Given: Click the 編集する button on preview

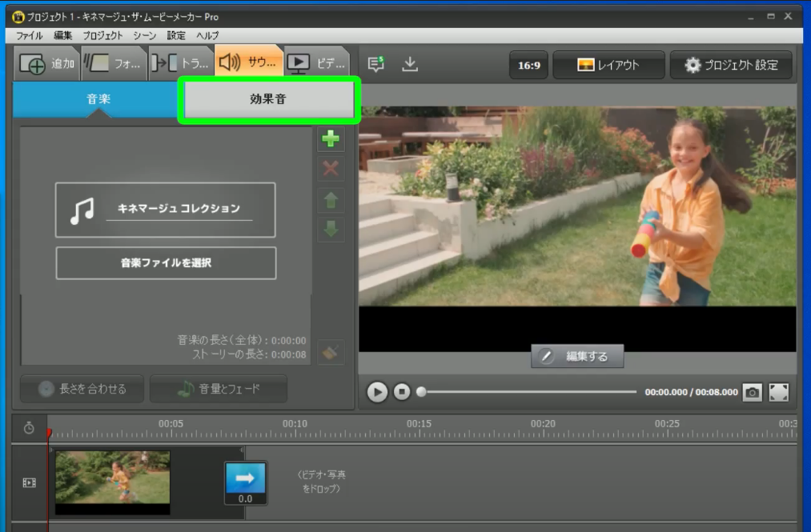Looking at the screenshot, I should coord(576,357).
